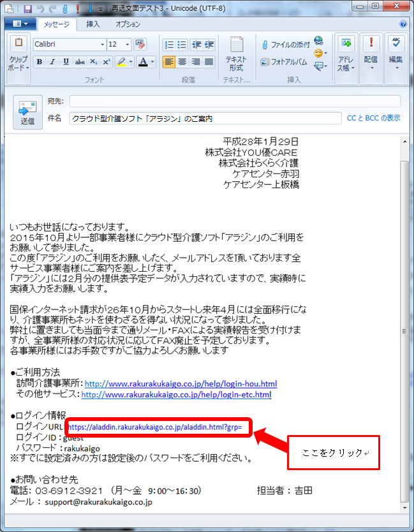Align text to the center
Viewport: 414px width, 532px height.
coord(182,62)
